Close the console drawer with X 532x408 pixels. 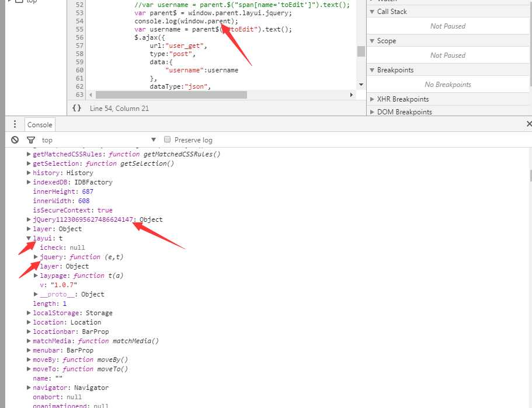(529, 124)
